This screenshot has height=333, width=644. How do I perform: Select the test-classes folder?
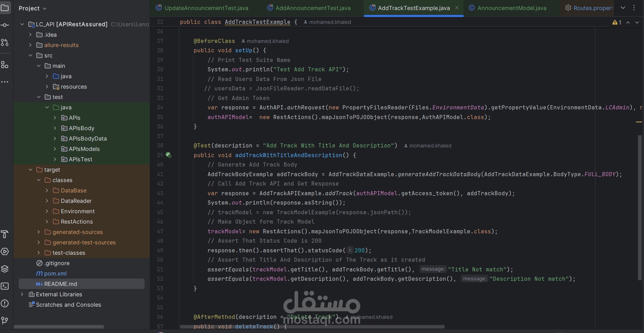point(65,253)
